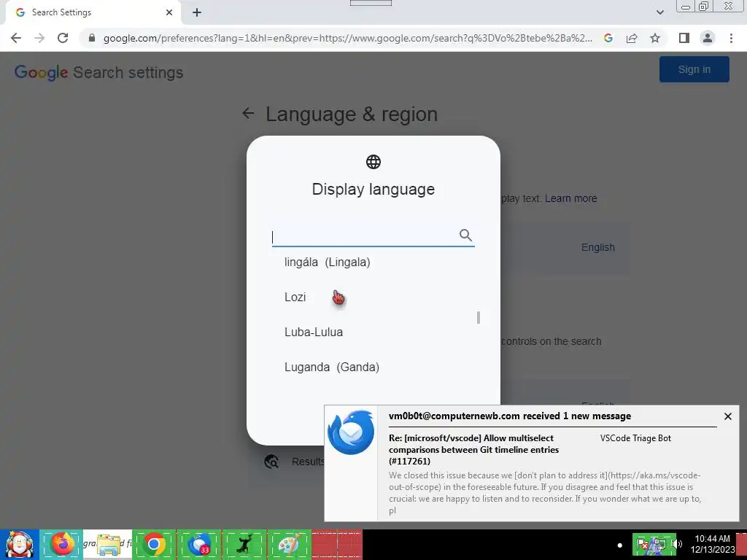The width and height of the screenshot is (747, 560).
Task: Switch to Chrome in the taskbar
Action: 154,544
